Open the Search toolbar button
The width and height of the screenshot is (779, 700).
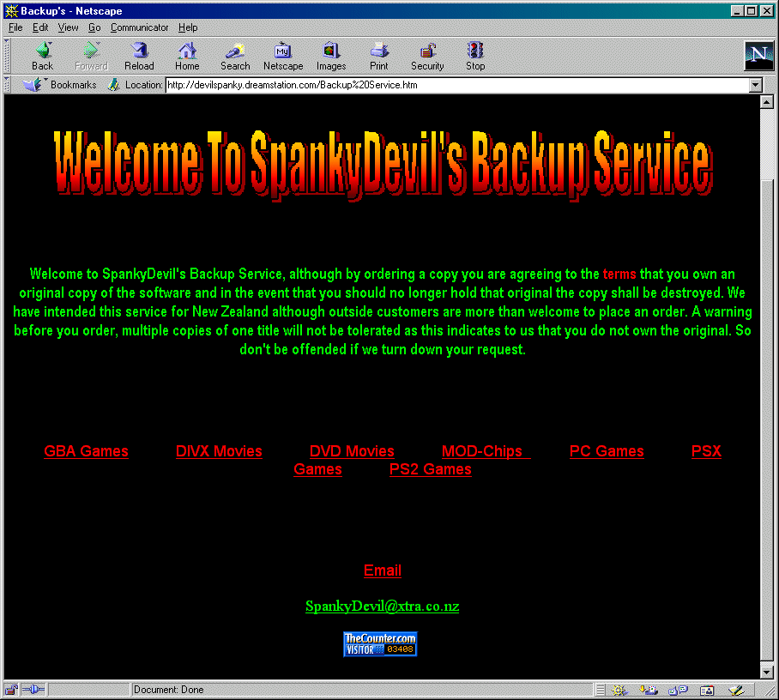click(x=235, y=56)
